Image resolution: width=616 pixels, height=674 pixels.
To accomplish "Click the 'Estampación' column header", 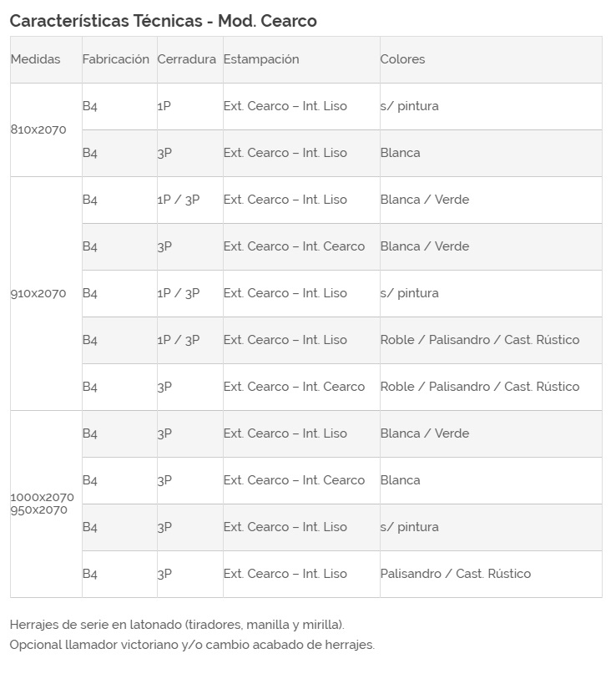I will coord(260,59).
